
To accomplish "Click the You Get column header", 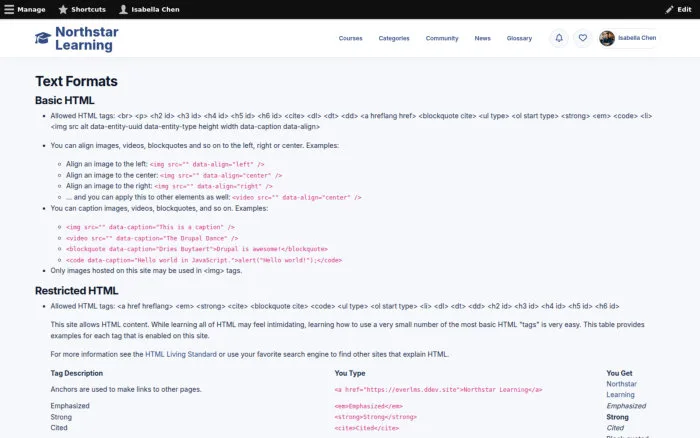I will 619,373.
